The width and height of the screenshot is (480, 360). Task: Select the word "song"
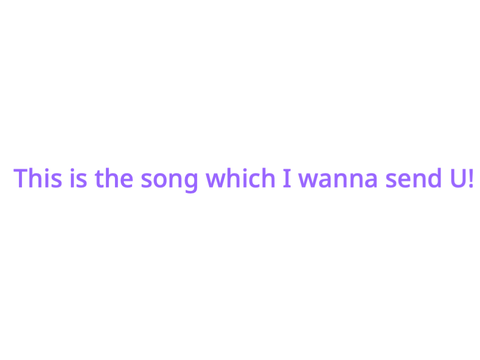pos(170,181)
